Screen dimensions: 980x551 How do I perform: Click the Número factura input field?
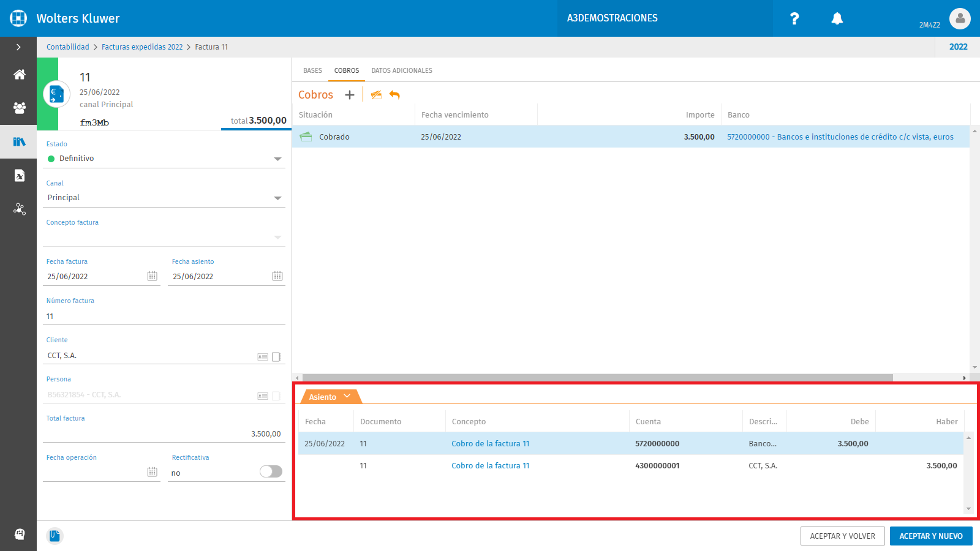click(x=164, y=317)
